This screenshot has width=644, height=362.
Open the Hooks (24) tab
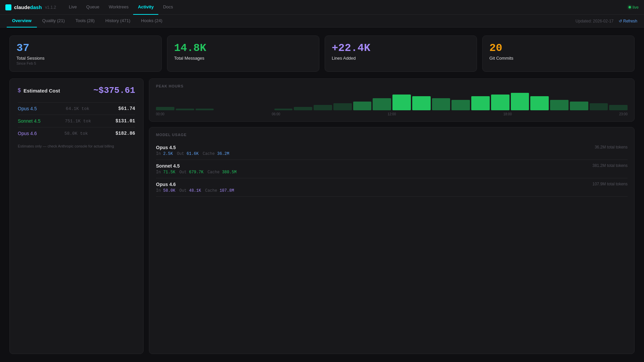click(x=152, y=21)
